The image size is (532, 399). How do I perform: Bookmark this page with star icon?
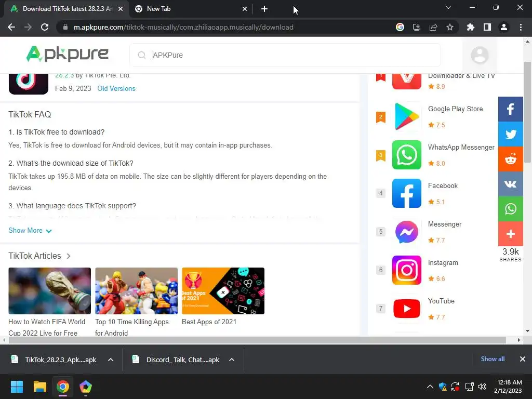[449, 27]
